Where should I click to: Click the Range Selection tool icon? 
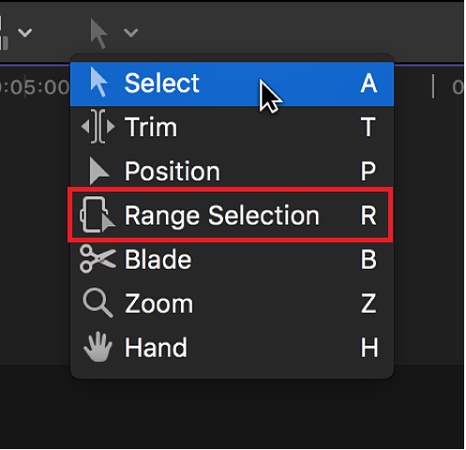97,215
